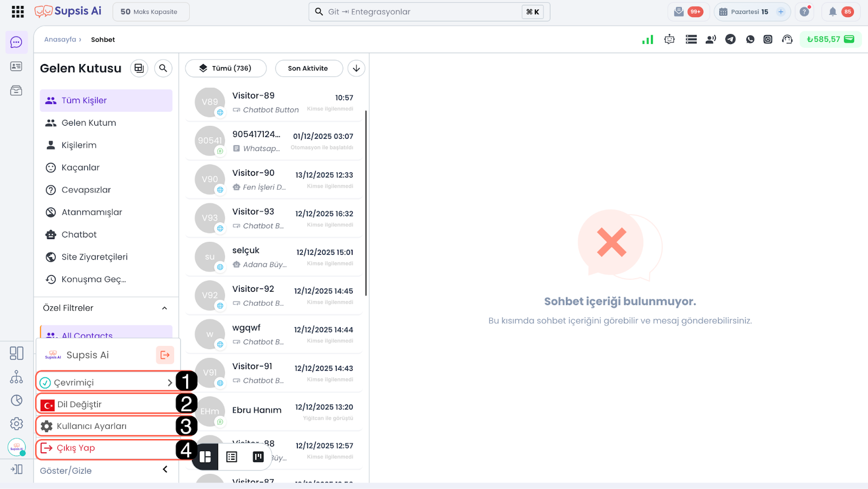Open the help question mark icon
Viewport: 868px width, 489px height.
tap(804, 11)
